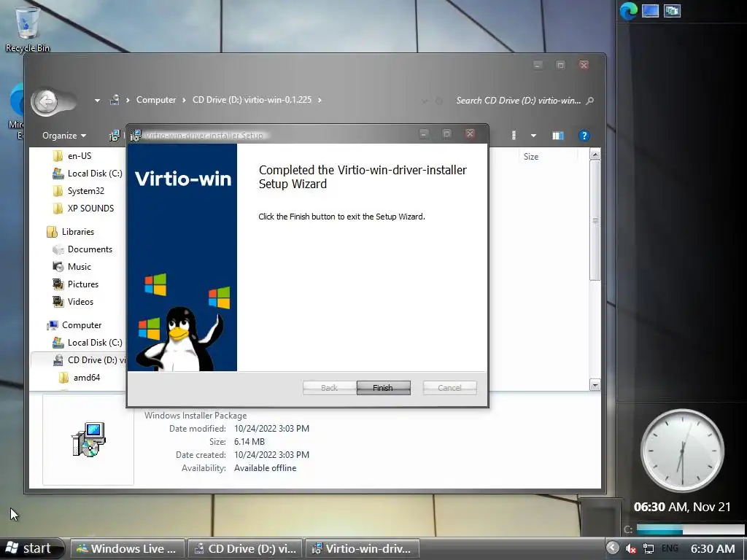Open Pictures library
The image size is (747, 560).
click(76, 284)
